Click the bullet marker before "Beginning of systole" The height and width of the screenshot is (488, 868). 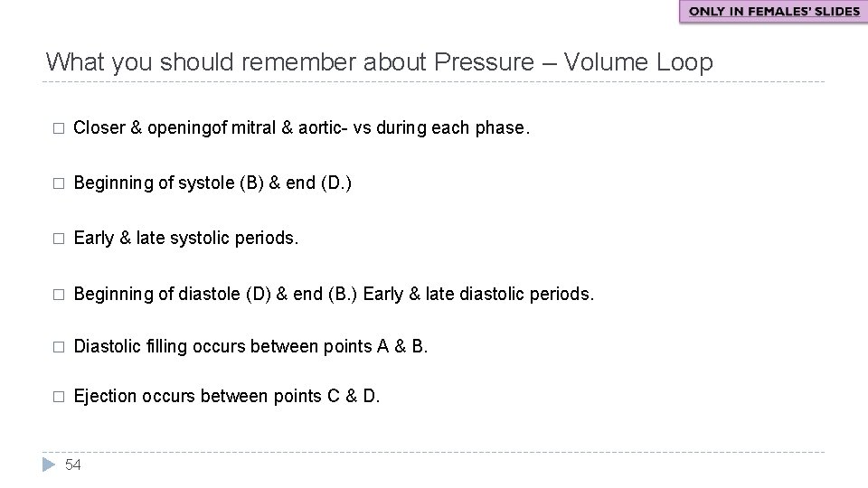(57, 183)
